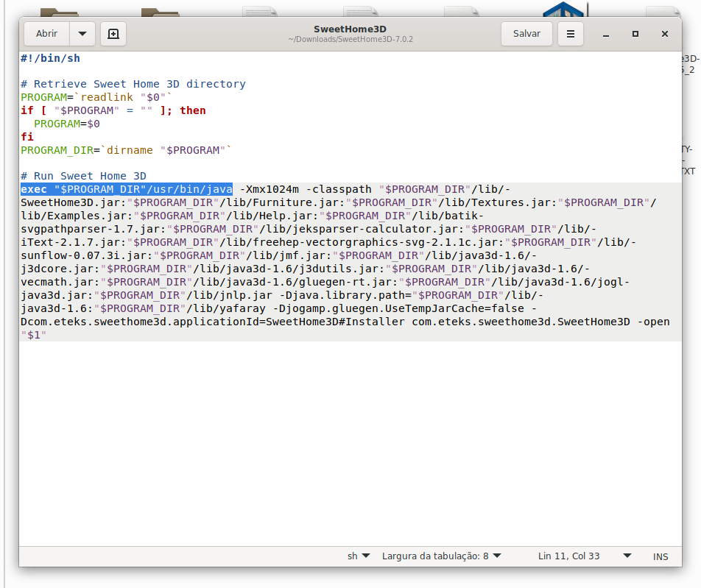701x588 pixels.
Task: Click freehep-vectorgraphics-svg-2.1.1c.jar text
Action: tap(376, 242)
